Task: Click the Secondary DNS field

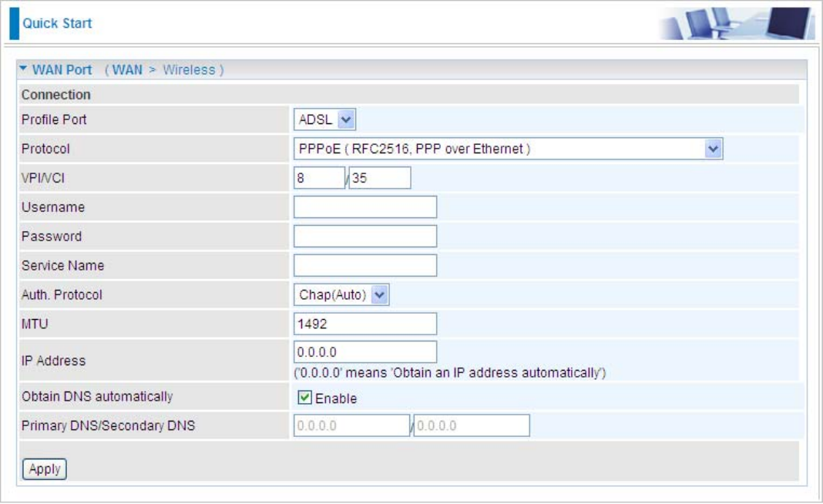Action: click(x=472, y=425)
